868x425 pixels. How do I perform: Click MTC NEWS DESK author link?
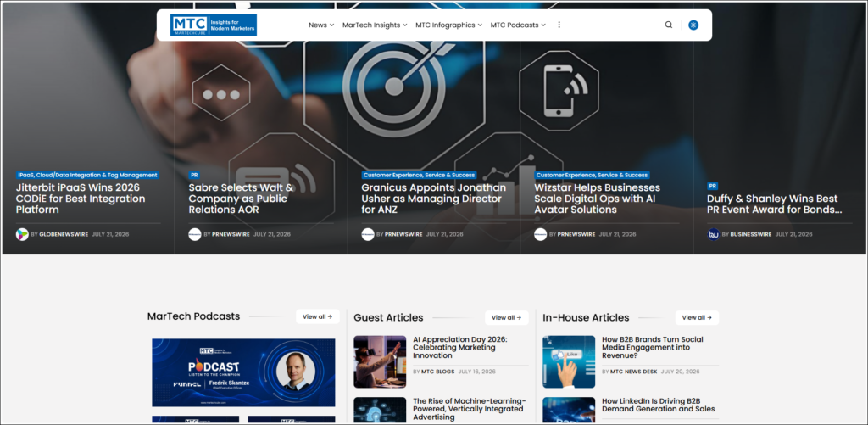coord(633,372)
